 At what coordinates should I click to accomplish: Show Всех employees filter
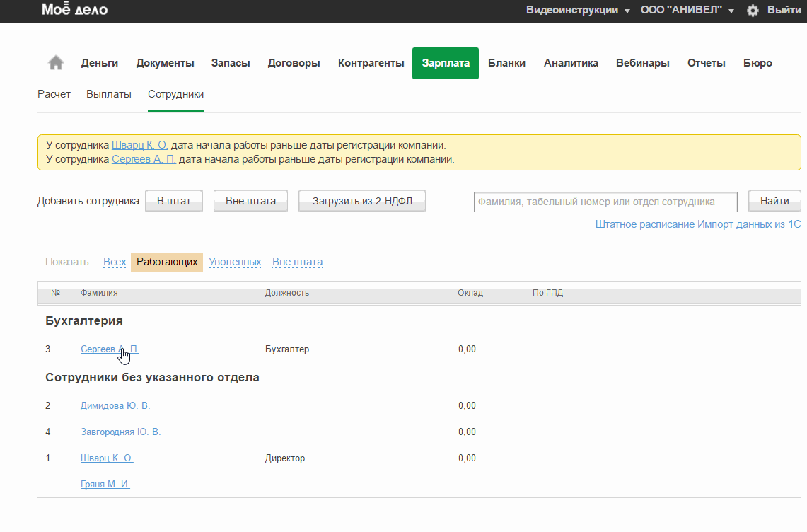tap(115, 262)
